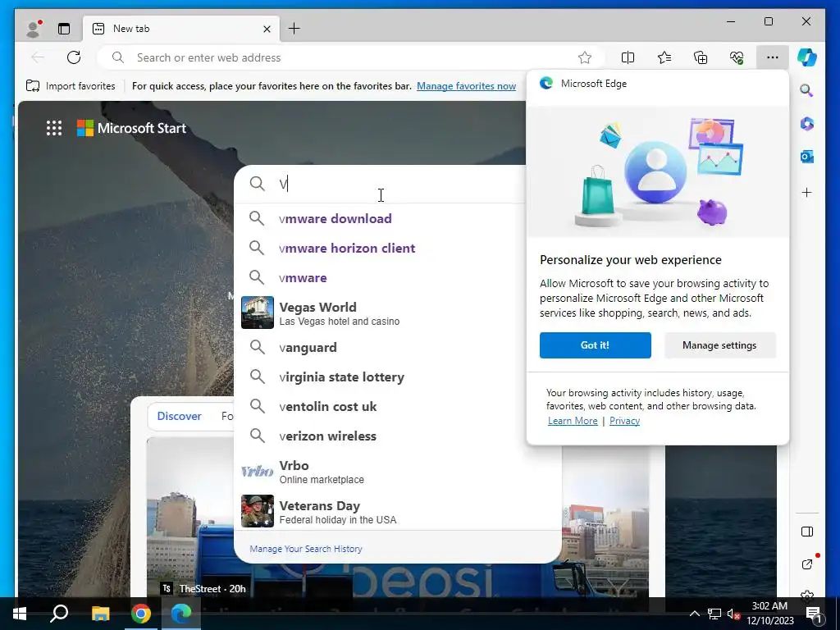Open TheStreet news card image

(x=190, y=517)
